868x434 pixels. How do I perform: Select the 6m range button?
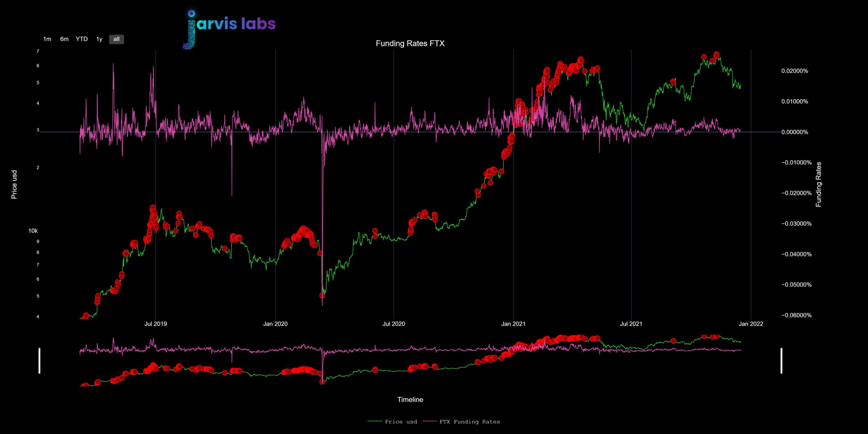[64, 39]
